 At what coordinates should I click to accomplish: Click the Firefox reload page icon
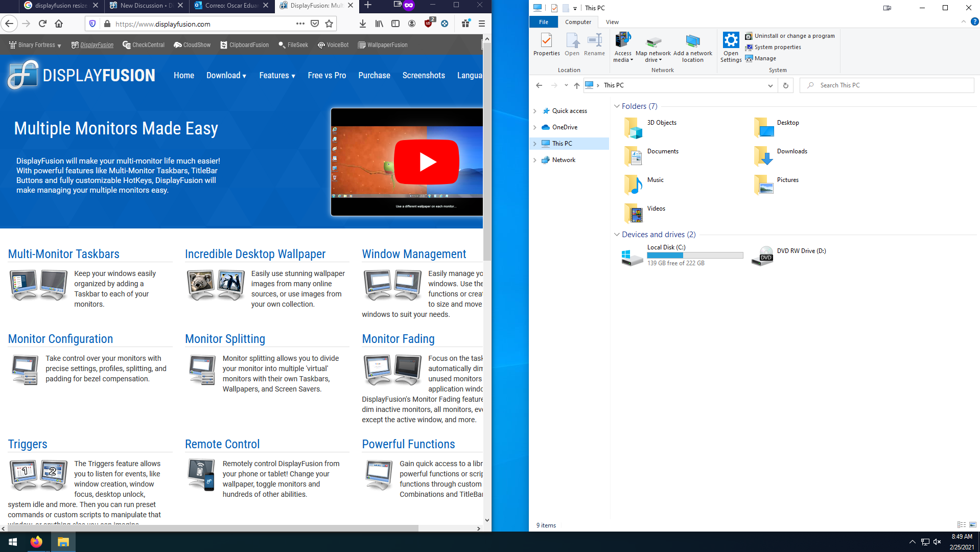(42, 24)
